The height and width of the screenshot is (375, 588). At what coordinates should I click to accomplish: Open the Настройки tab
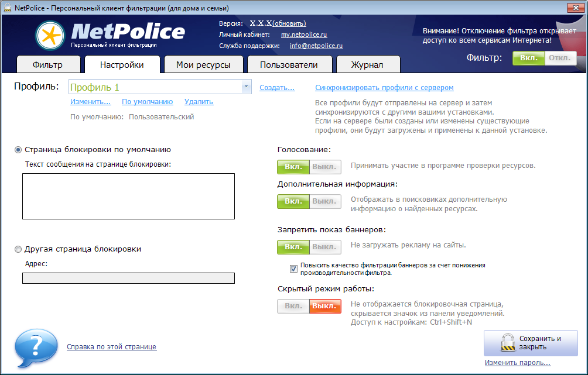click(x=122, y=64)
